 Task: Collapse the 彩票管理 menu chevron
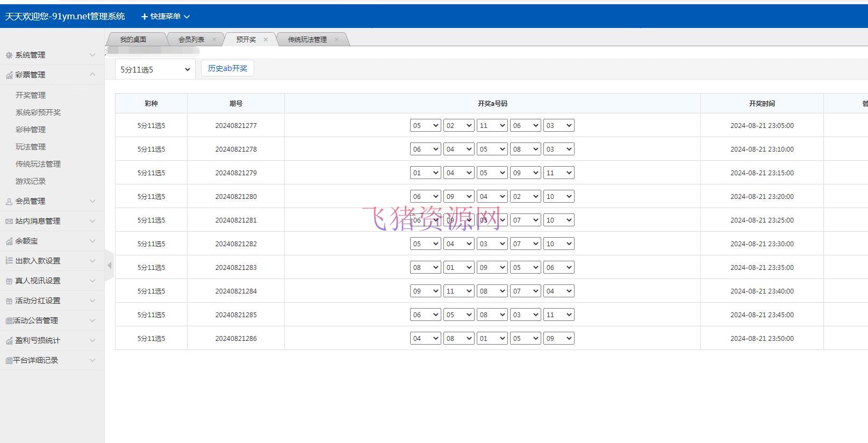point(92,74)
